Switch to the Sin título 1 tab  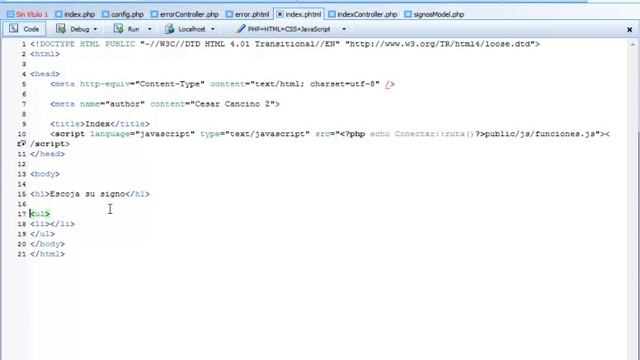click(27, 14)
